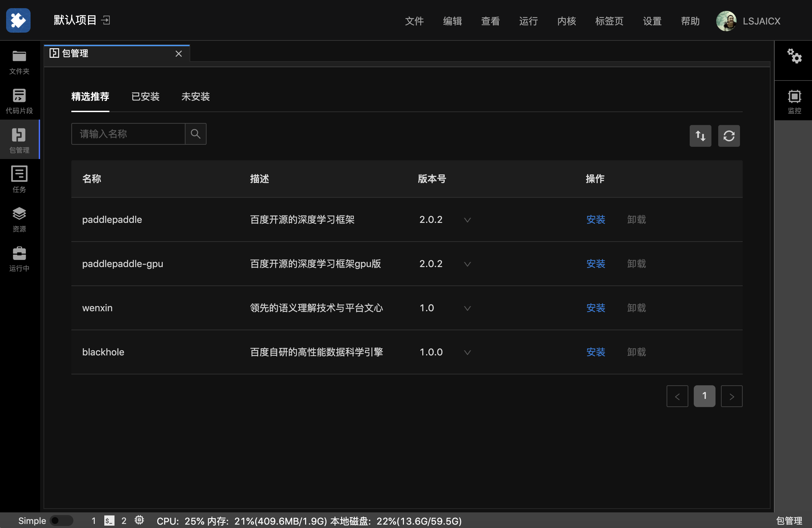Open the 帮助 menu
This screenshot has width=812, height=528.
point(690,21)
